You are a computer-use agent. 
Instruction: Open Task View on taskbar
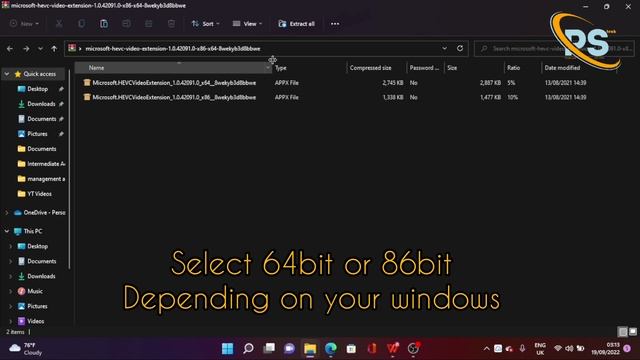pos(269,349)
